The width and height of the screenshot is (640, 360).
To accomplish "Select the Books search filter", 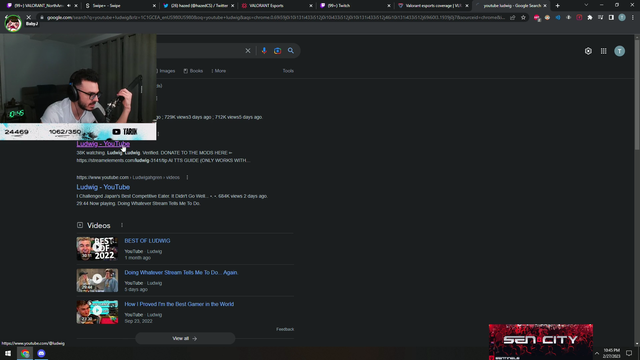I will pos(193,71).
